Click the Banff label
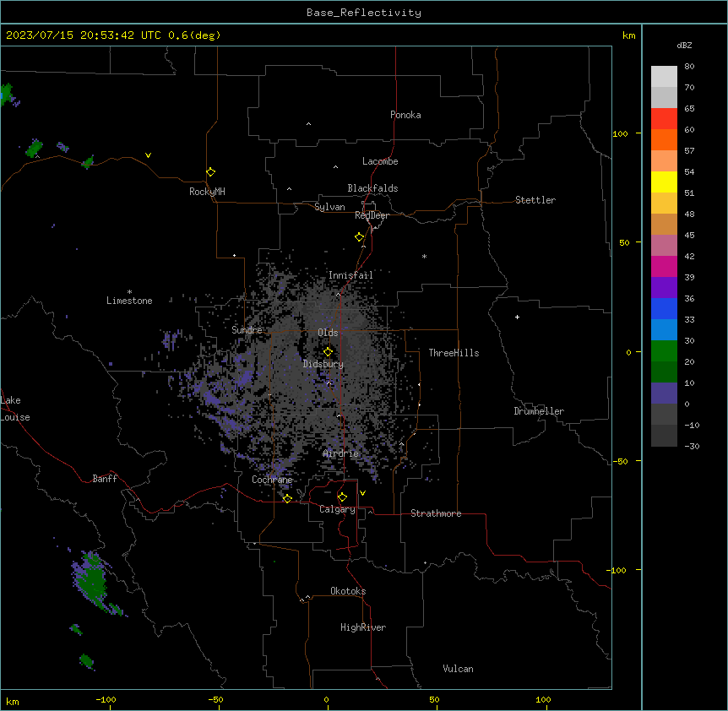728x711 pixels. pyautogui.click(x=105, y=479)
